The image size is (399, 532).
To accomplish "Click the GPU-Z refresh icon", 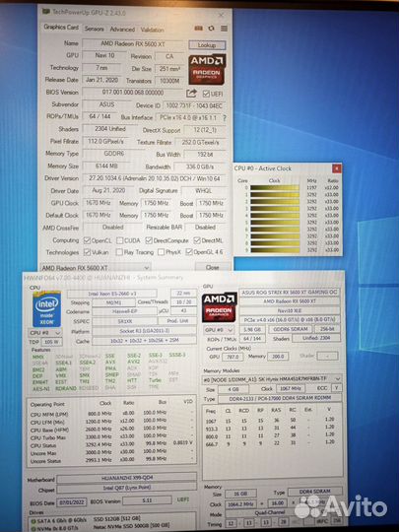I will [x=212, y=29].
